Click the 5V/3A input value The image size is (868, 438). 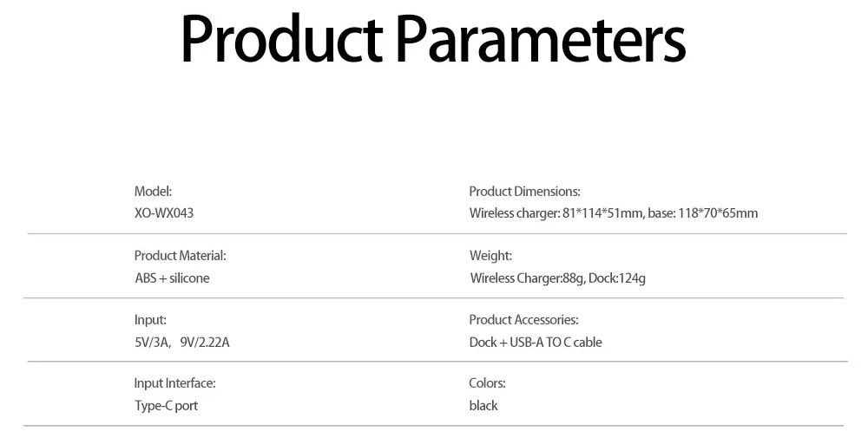152,343
